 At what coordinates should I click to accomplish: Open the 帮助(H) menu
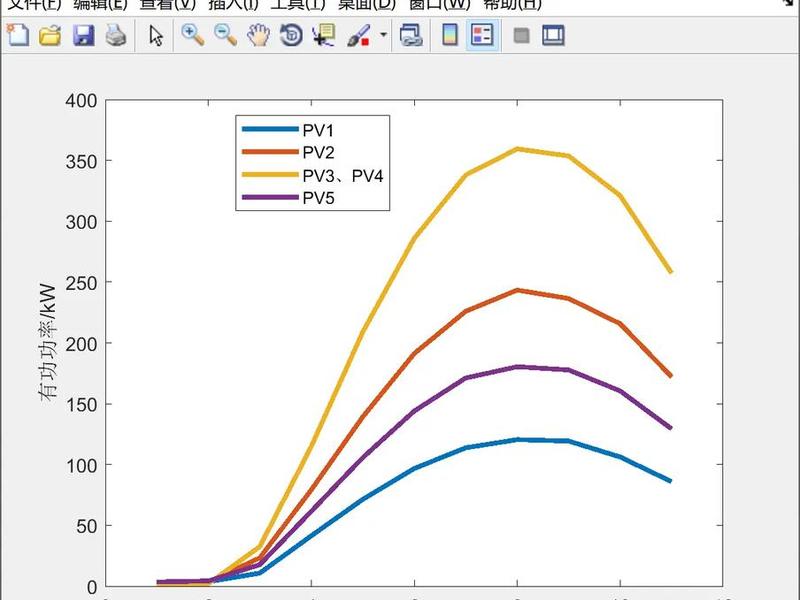[x=512, y=5]
